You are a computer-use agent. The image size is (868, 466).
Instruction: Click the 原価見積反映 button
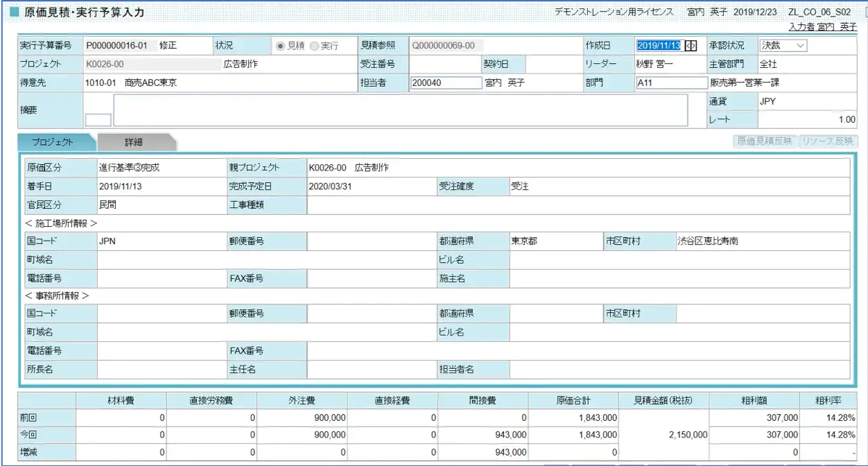(x=765, y=141)
